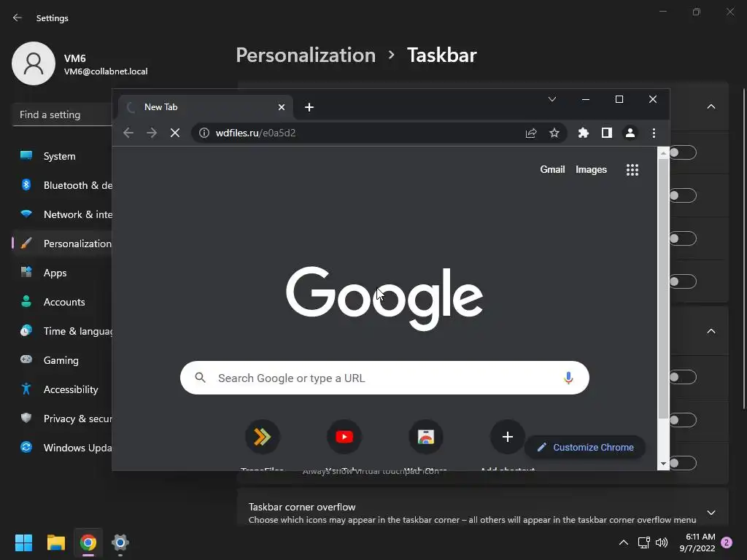Select Gaming in Settings sidebar
The width and height of the screenshot is (747, 560).
click(x=62, y=360)
